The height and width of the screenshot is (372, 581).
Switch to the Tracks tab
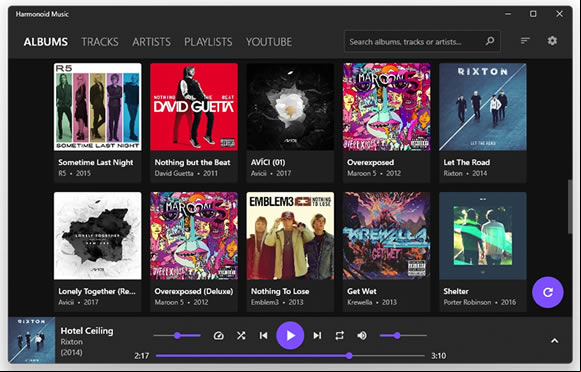pos(100,42)
